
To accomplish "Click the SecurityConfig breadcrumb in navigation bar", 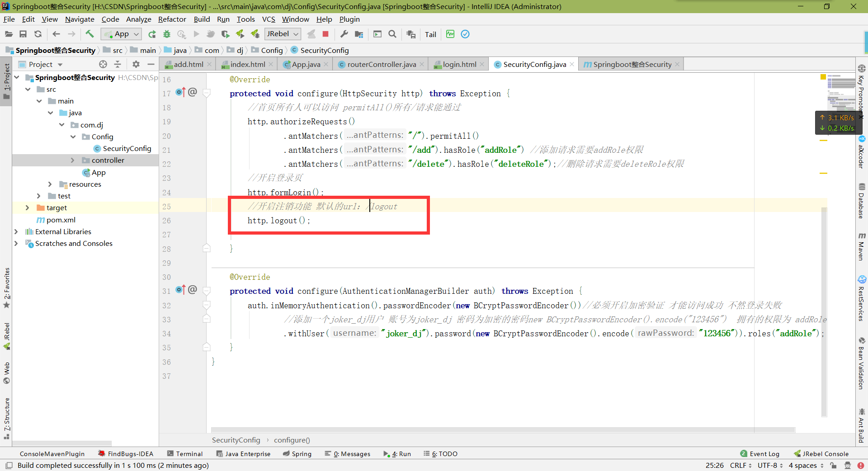I will pyautogui.click(x=320, y=51).
